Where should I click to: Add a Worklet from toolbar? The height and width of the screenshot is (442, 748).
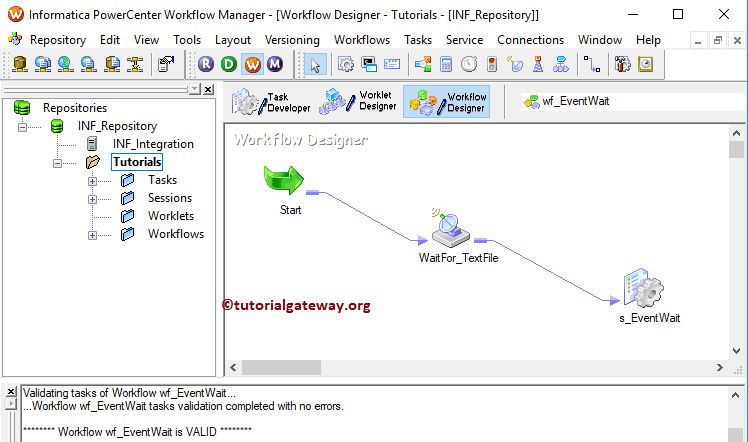561,64
